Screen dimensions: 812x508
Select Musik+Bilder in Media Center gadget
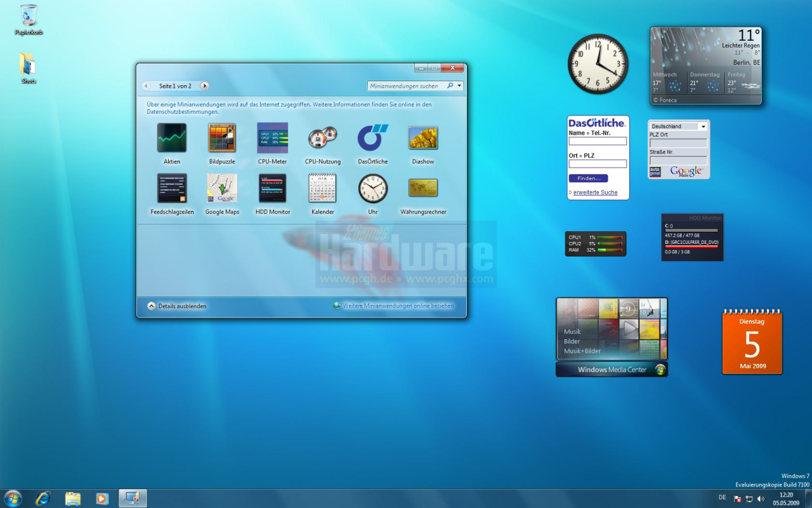point(582,351)
